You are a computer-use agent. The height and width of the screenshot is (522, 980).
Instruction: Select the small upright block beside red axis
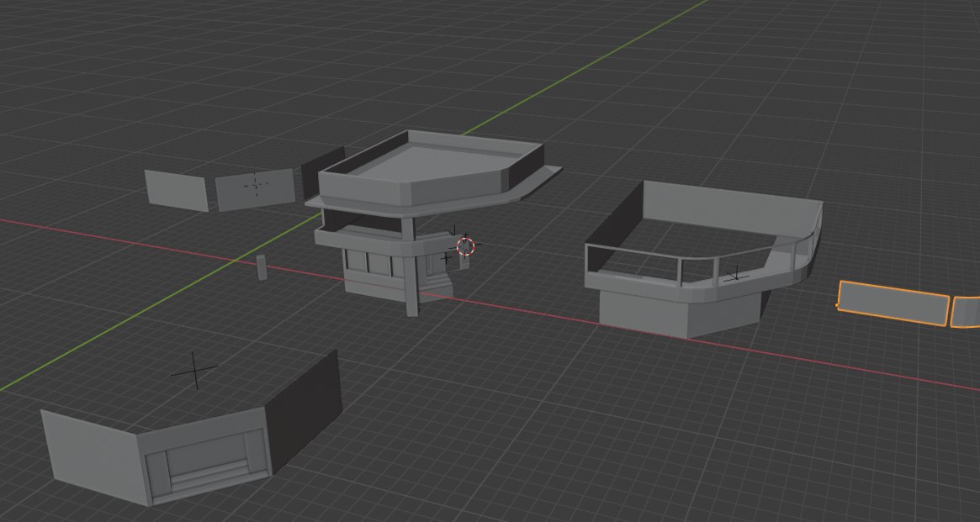point(262,267)
